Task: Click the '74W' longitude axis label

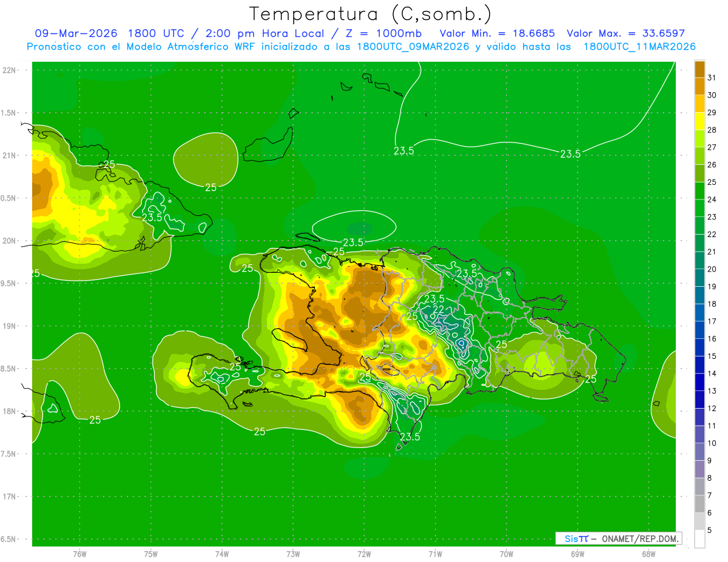Action: pyautogui.click(x=222, y=554)
